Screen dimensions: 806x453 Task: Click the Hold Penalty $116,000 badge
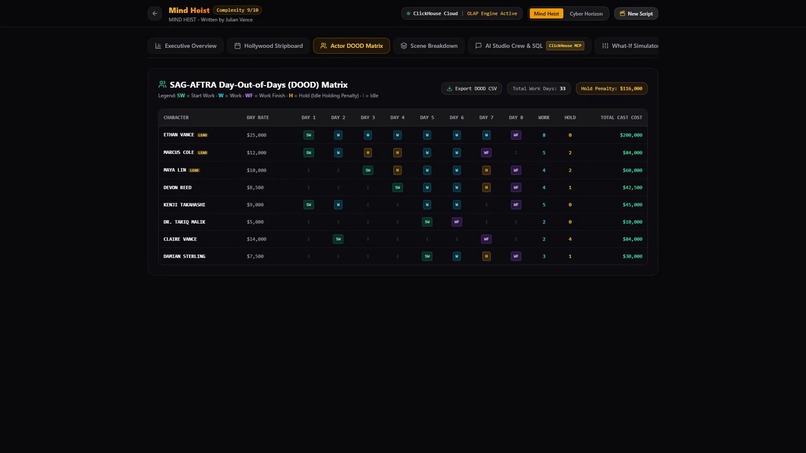612,88
